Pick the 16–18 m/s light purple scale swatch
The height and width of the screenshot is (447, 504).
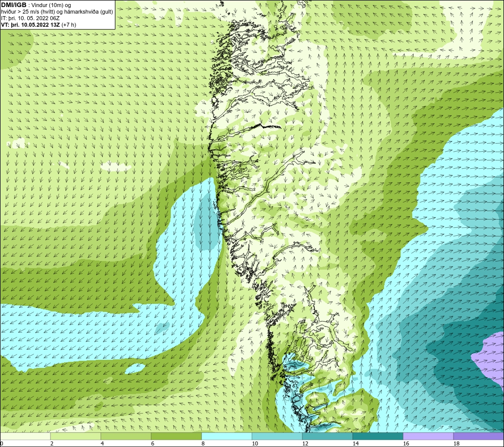pyautogui.click(x=428, y=436)
